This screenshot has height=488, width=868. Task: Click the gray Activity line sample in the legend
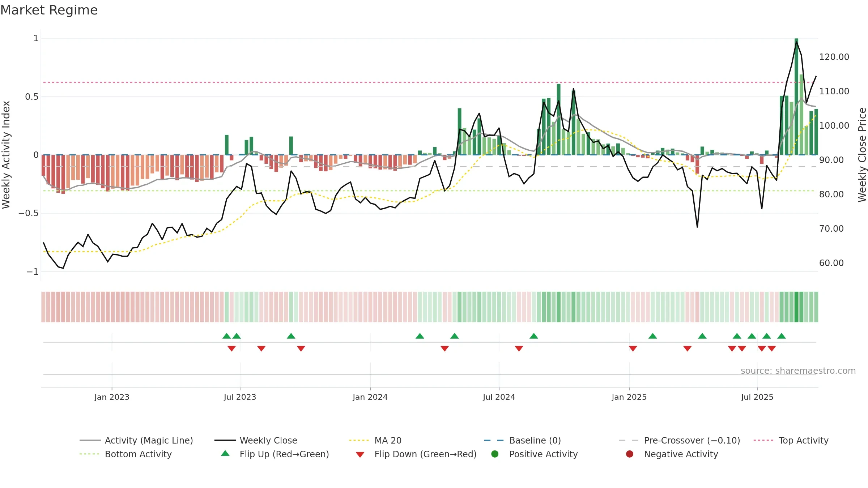[90, 440]
